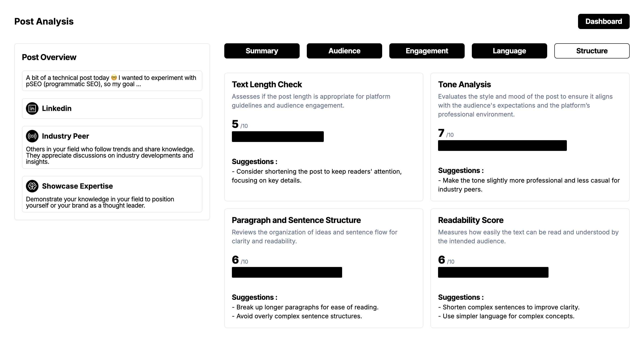Image resolution: width=644 pixels, height=350 pixels.
Task: Click the Industry Peer broadcast icon
Action: click(32, 136)
